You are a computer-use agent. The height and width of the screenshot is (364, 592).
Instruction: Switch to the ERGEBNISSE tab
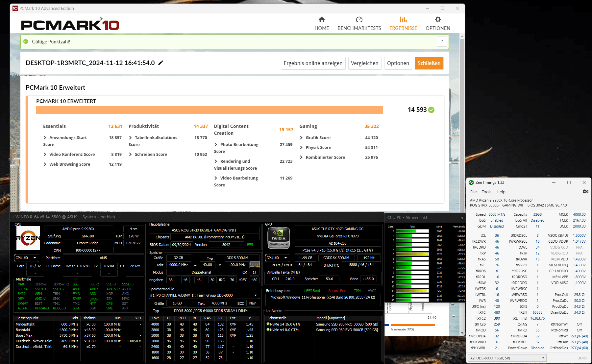[403, 24]
